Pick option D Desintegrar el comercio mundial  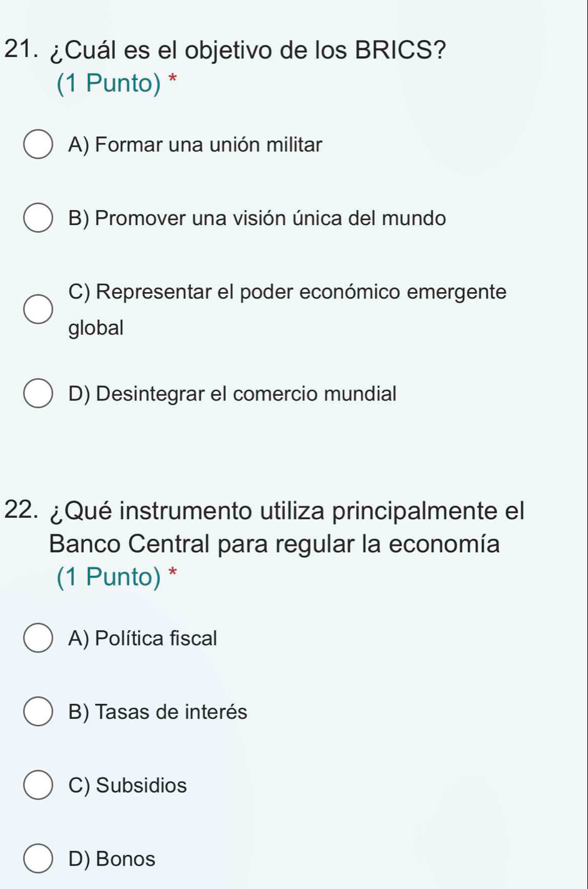coord(38,394)
